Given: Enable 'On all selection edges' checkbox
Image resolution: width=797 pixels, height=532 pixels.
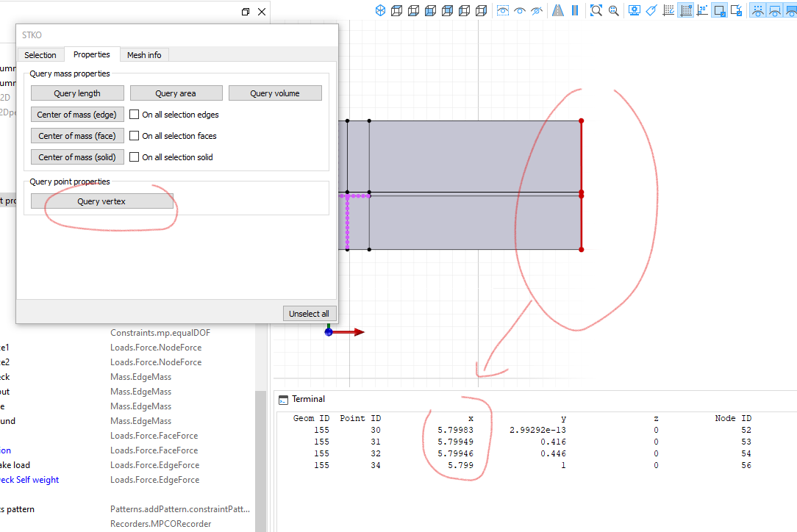Looking at the screenshot, I should (x=135, y=115).
